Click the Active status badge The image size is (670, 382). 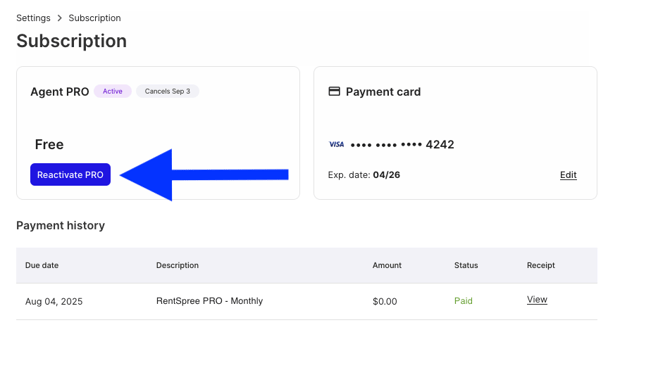pos(112,91)
